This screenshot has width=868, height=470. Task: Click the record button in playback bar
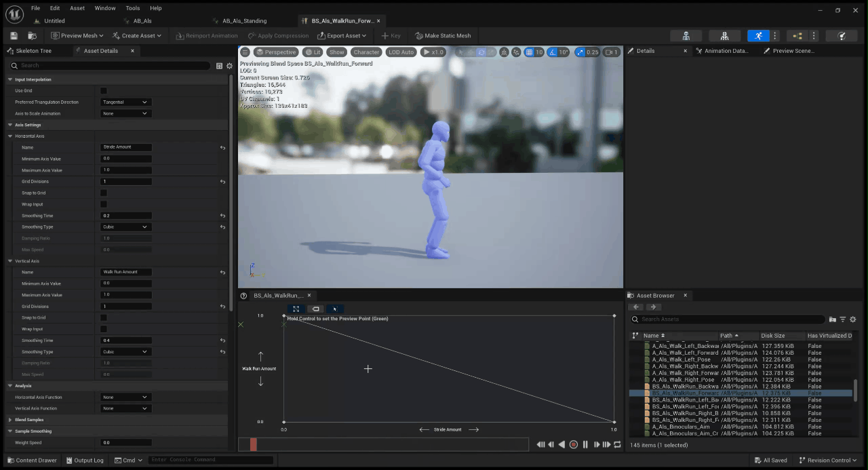573,445
